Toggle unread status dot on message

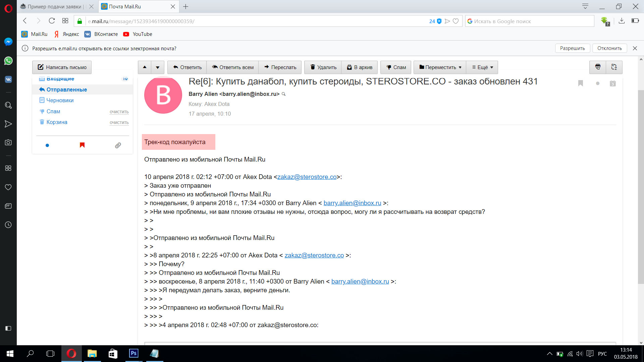click(x=597, y=83)
